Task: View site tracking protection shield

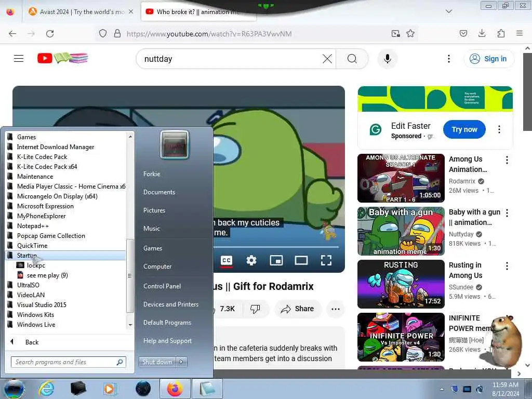Action: click(103, 33)
